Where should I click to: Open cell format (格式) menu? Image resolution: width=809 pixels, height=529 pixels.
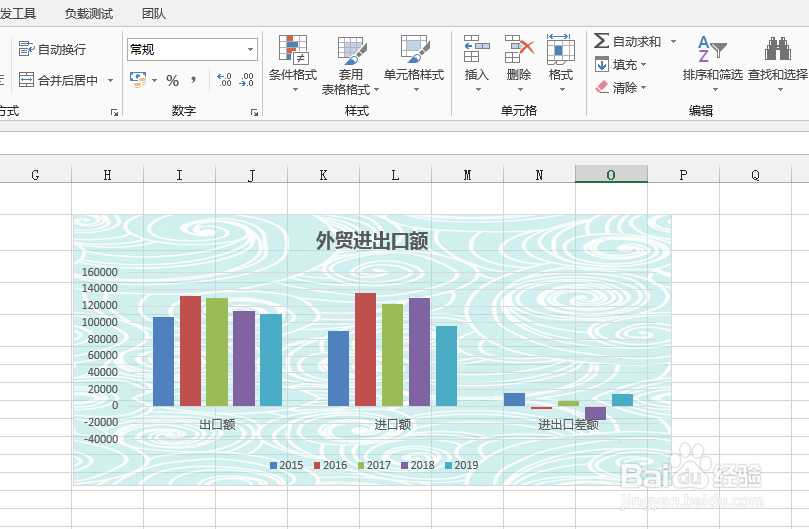[561, 64]
